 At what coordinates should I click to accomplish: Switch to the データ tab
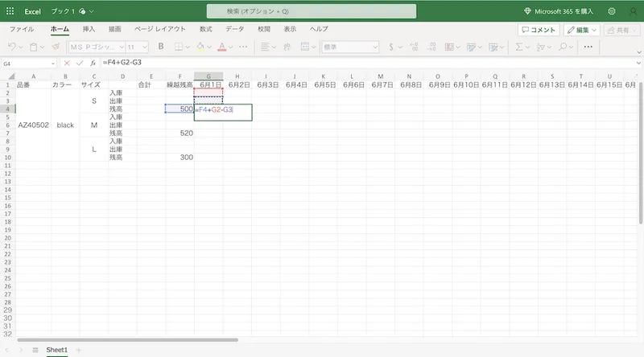pyautogui.click(x=235, y=29)
